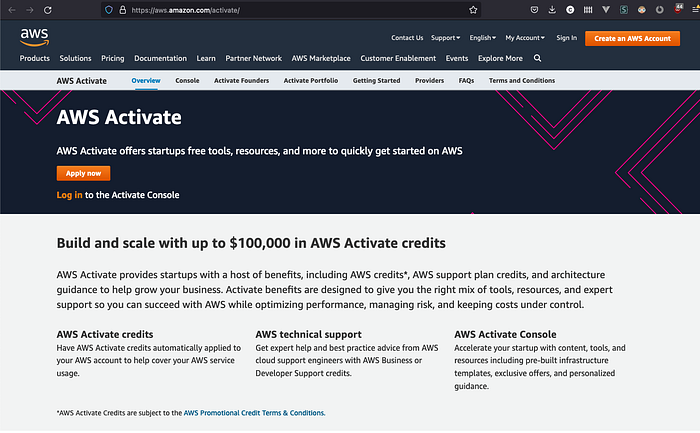Click the teal S extension icon
Screen dimensions: 700x433
point(624,10)
